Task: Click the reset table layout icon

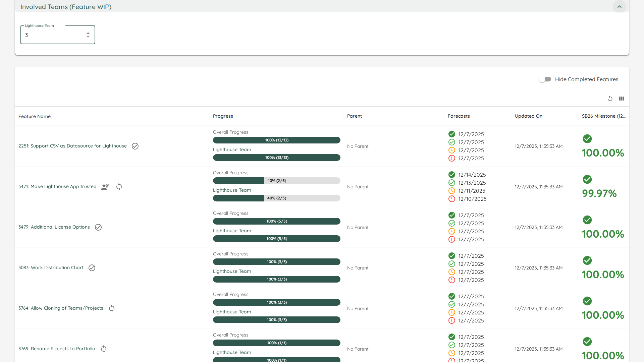Action: click(x=610, y=99)
